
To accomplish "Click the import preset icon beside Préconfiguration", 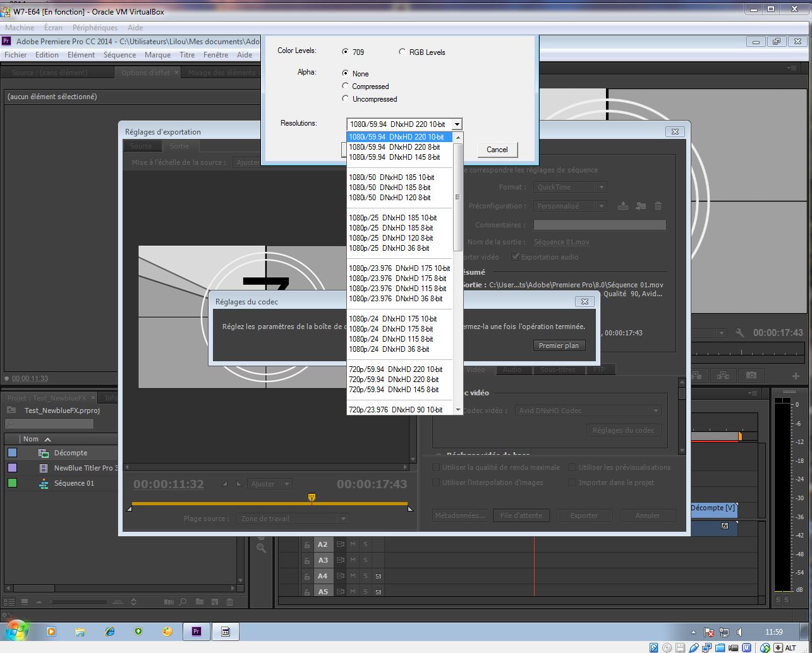I will coord(641,206).
